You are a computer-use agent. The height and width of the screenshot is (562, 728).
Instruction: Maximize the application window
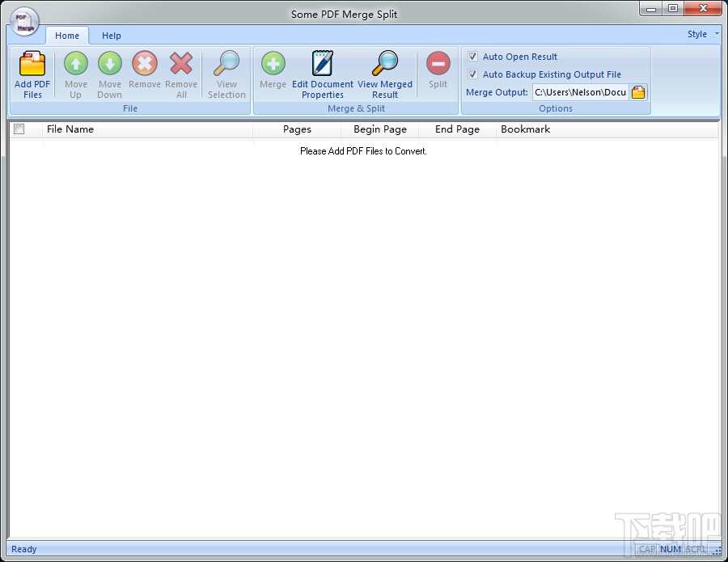673,8
